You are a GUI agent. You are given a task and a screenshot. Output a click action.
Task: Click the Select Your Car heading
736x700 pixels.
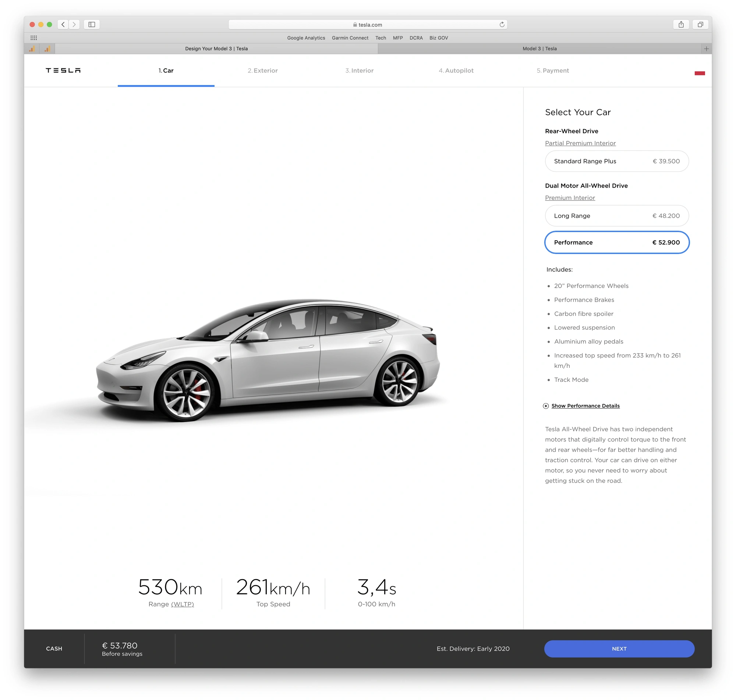(577, 112)
